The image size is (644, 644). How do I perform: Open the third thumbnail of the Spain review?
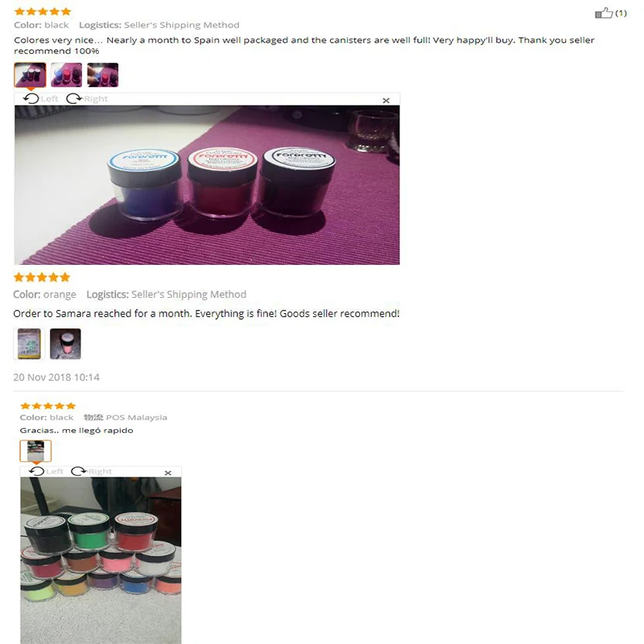103,75
